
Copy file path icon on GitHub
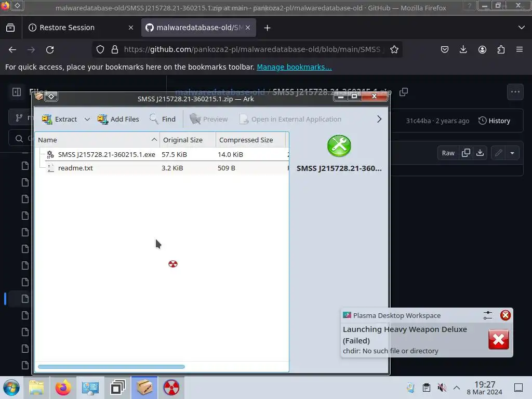pos(403,92)
